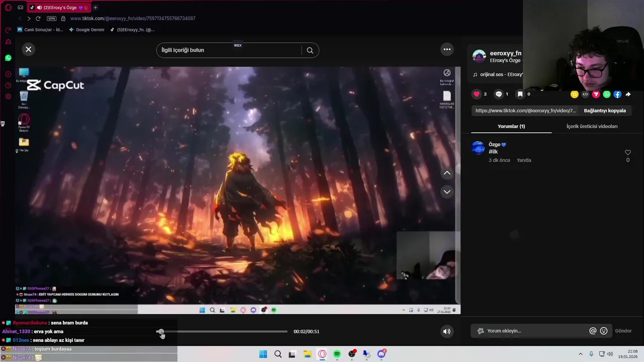The height and width of the screenshot is (362, 644).
Task: Send video to friends via red arrow icon
Action: [x=596, y=94]
